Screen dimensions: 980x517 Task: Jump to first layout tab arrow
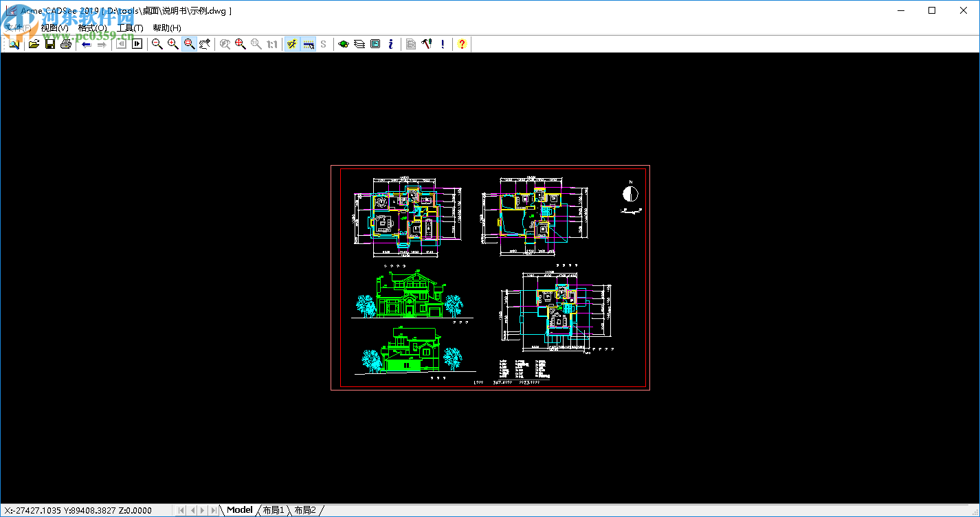coord(181,510)
